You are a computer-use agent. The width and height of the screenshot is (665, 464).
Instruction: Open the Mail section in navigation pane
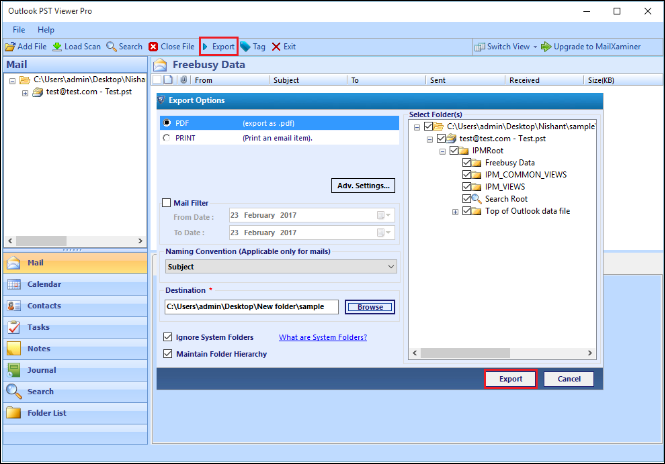(x=75, y=263)
